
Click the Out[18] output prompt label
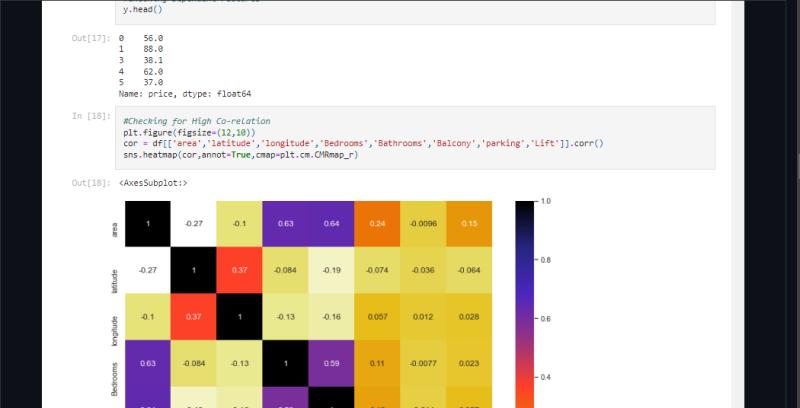point(91,183)
